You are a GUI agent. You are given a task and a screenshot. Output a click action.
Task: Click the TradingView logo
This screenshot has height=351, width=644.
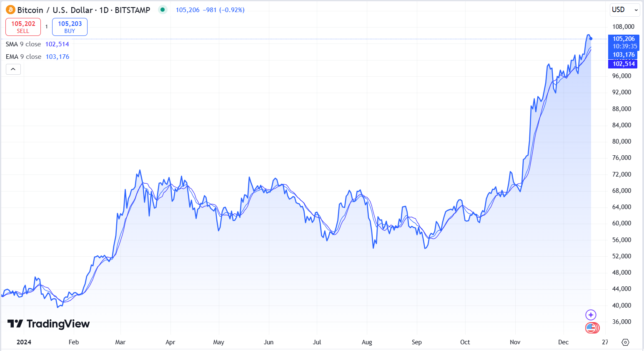coord(49,324)
